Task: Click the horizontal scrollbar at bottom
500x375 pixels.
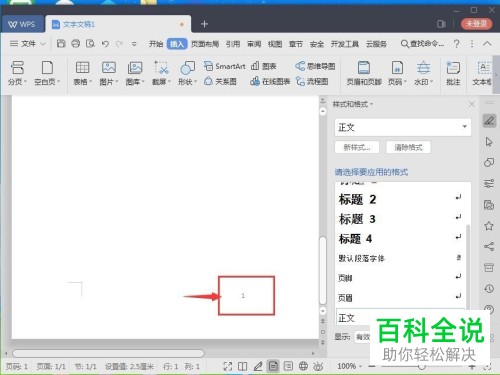Action: [x=108, y=353]
